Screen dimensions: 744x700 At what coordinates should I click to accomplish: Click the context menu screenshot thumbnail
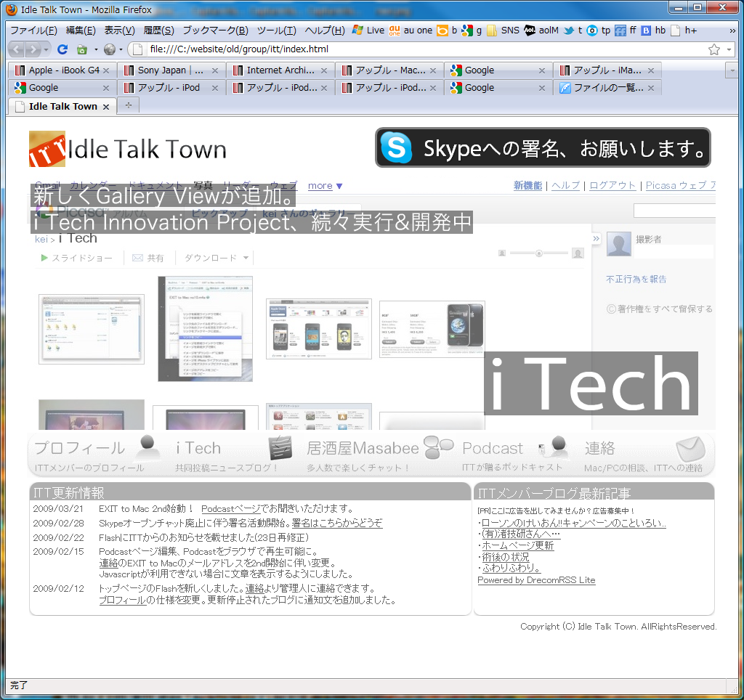click(205, 329)
